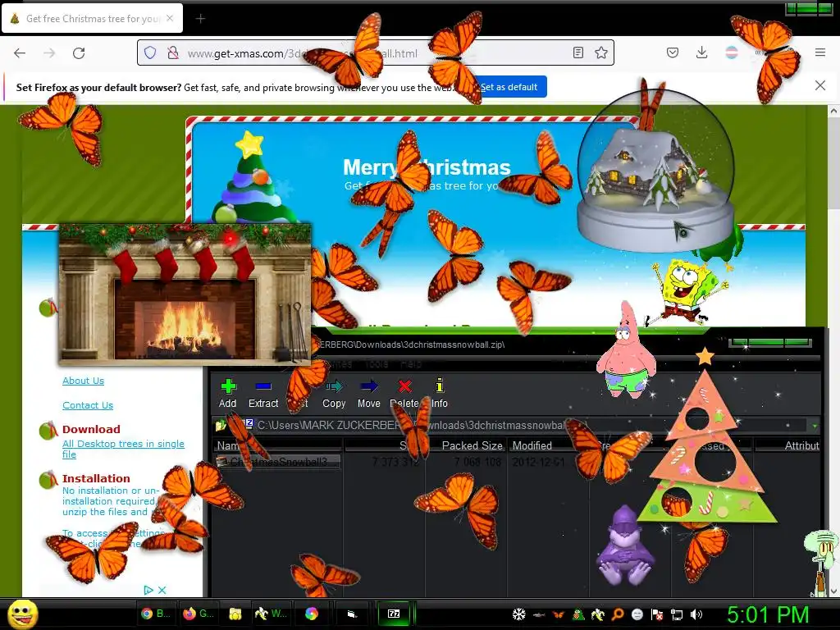Close the Get free Christmas tree tab
840x630 pixels.
tap(170, 18)
